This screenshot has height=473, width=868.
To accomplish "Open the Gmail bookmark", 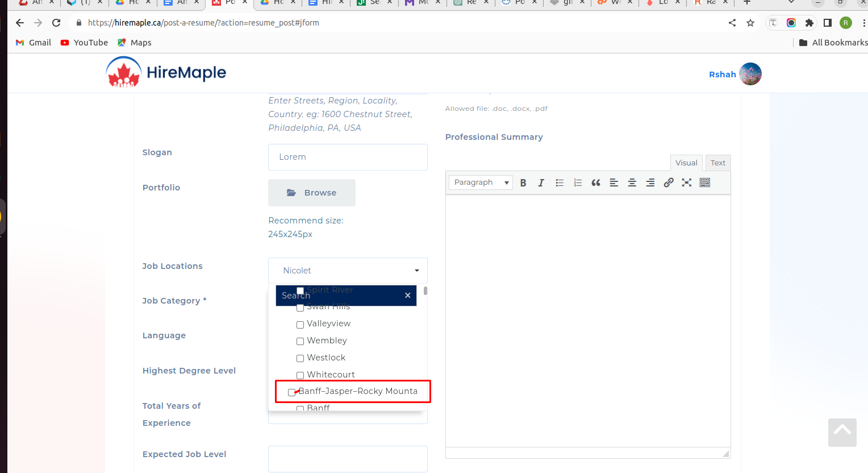I will pyautogui.click(x=34, y=43).
